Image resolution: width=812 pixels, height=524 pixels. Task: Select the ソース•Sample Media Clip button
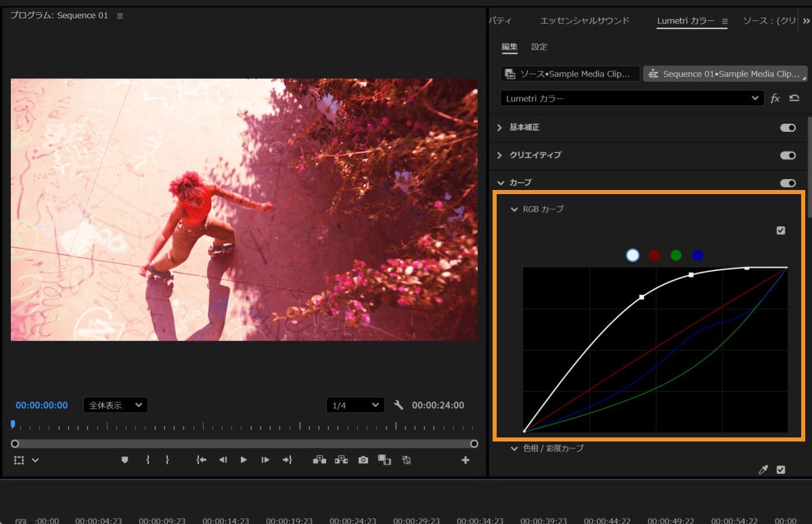click(x=570, y=74)
